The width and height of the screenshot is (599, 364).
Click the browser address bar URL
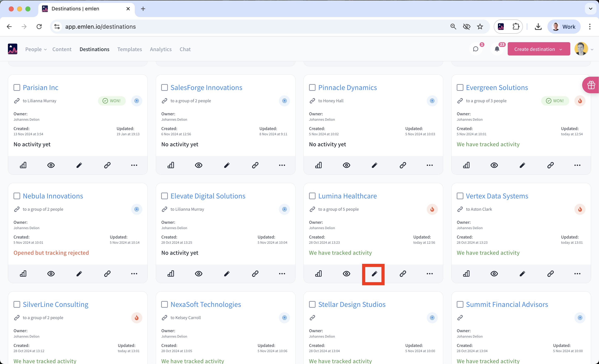point(100,27)
